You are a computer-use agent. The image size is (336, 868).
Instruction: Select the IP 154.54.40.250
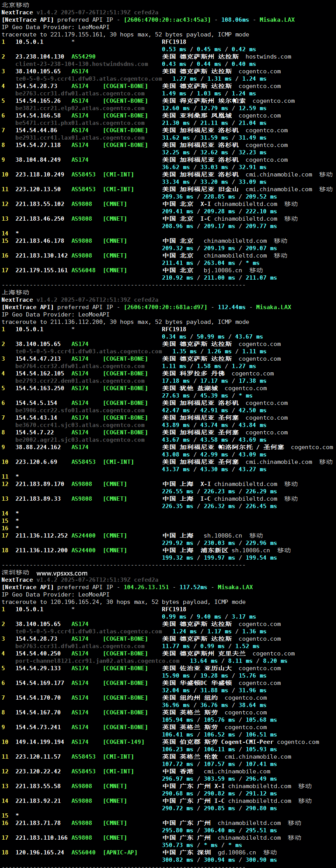point(38,654)
